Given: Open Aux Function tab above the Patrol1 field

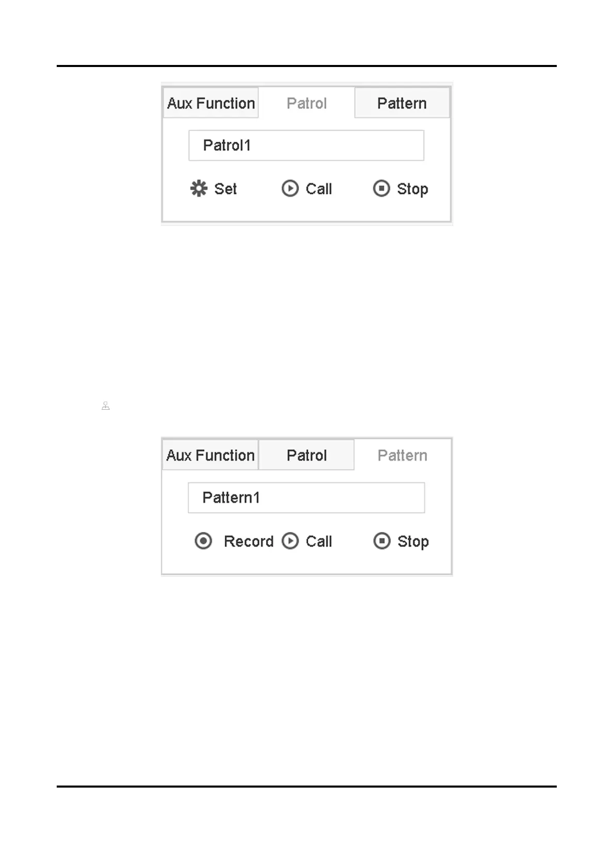Looking at the screenshot, I should (211, 103).
